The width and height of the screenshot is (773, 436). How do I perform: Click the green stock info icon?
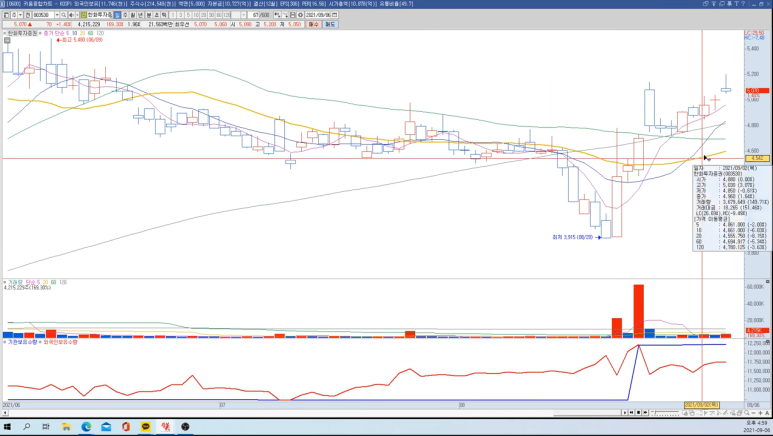click(83, 15)
